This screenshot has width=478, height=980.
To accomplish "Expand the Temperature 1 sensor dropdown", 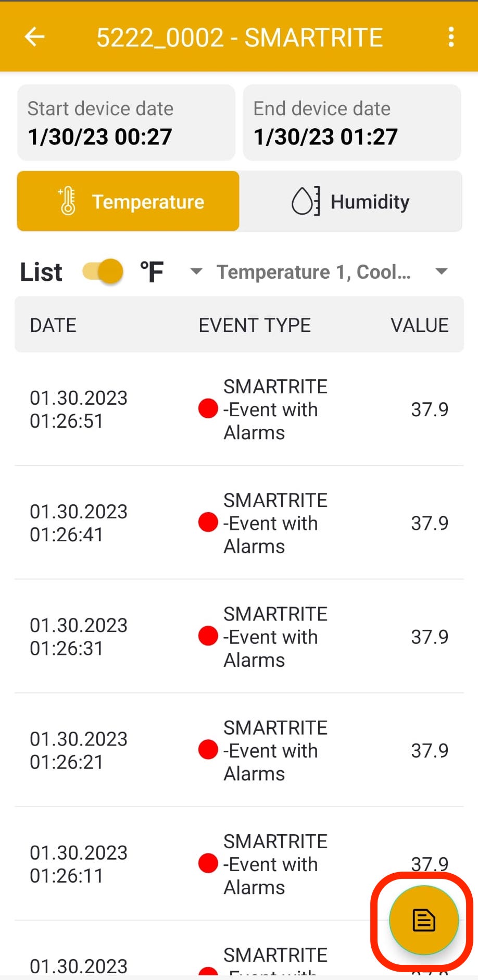I will point(441,271).
